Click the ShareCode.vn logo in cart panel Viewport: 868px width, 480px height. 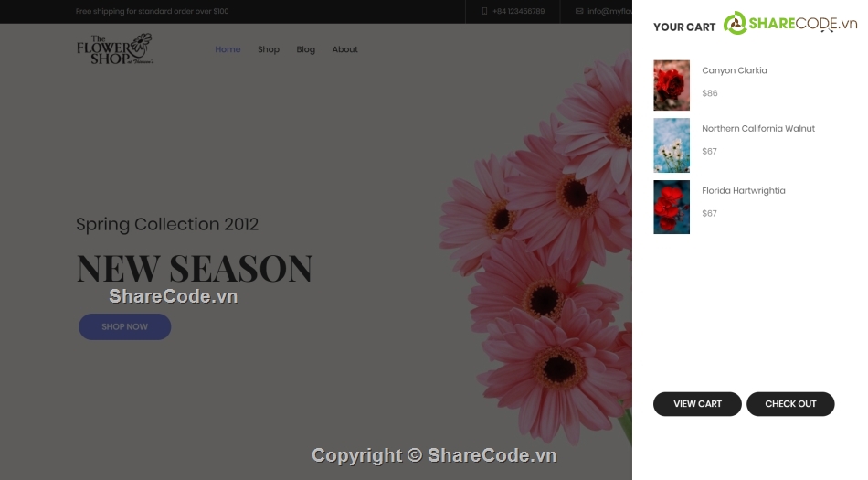coord(790,23)
